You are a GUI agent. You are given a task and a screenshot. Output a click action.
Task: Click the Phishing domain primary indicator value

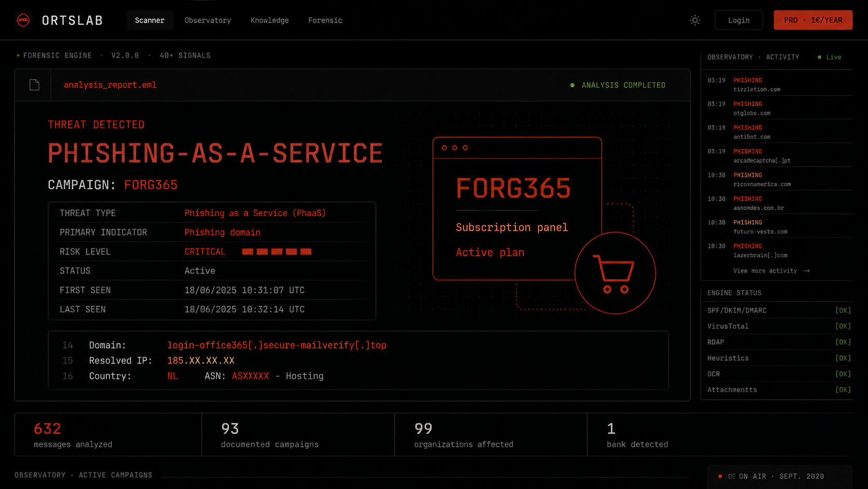pyautogui.click(x=222, y=232)
